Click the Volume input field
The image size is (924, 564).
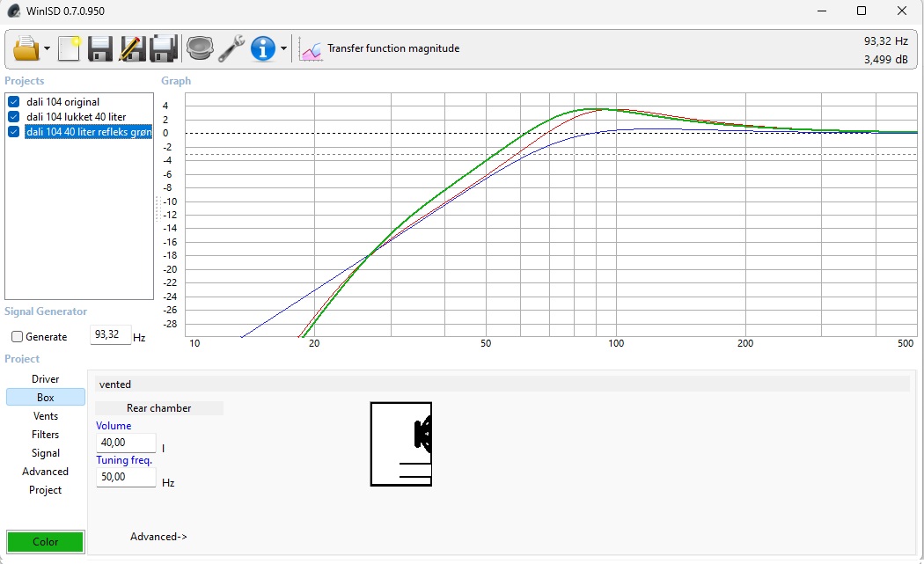[x=126, y=443]
